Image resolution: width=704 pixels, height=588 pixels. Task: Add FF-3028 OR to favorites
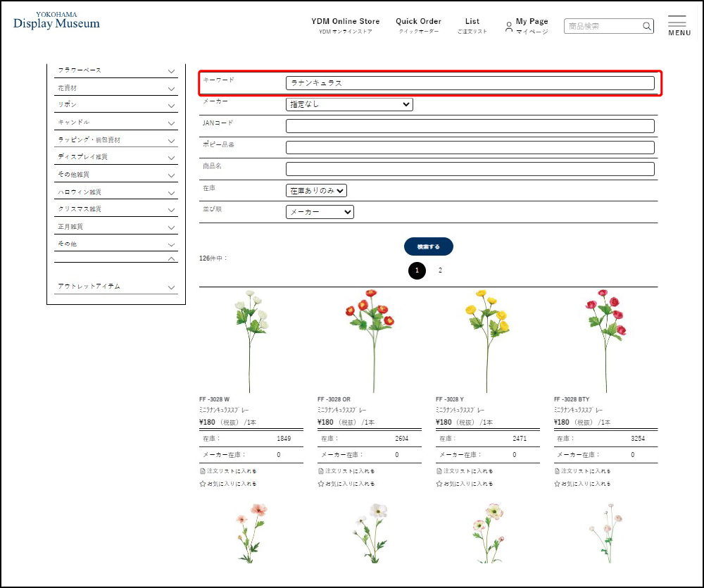click(x=346, y=484)
